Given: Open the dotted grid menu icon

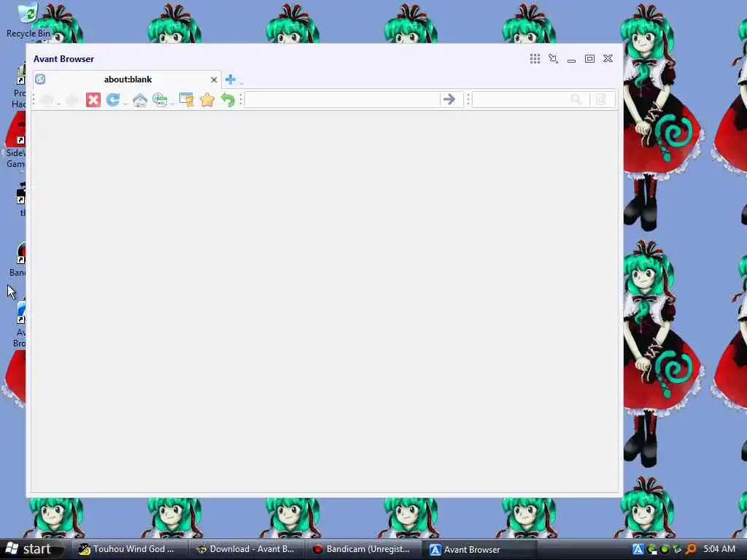Looking at the screenshot, I should (535, 58).
